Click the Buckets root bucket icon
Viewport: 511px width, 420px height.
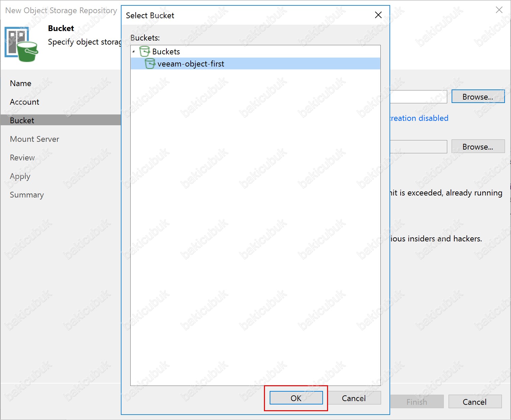pos(144,51)
